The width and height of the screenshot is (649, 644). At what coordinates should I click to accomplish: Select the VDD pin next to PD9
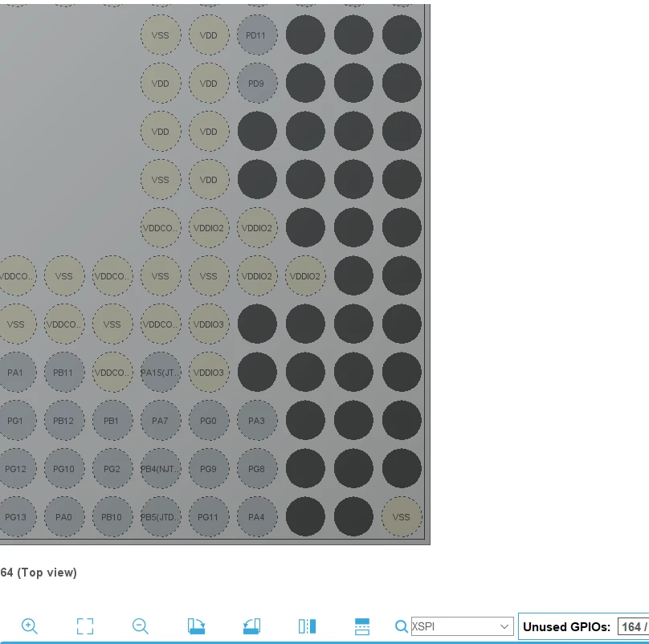(209, 84)
